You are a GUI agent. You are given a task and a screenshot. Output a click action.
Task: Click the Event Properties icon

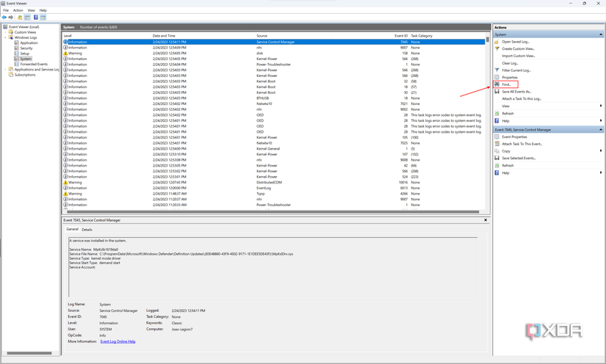point(497,136)
